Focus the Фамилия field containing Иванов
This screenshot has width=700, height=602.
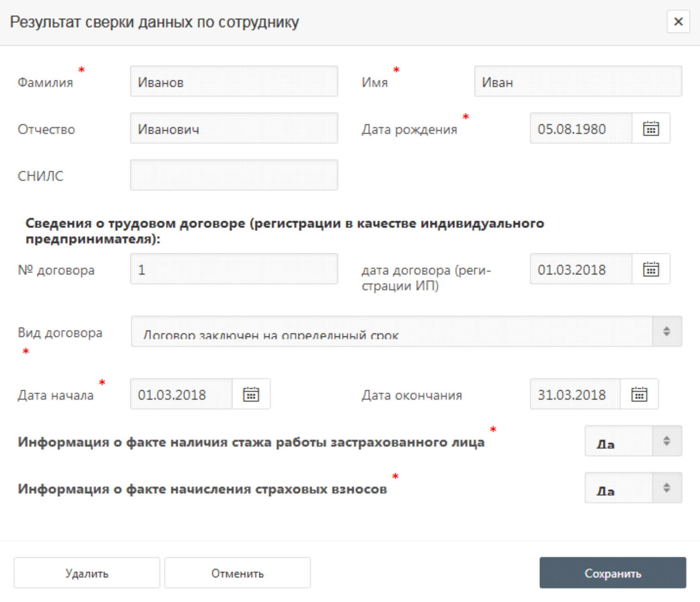pyautogui.click(x=234, y=82)
